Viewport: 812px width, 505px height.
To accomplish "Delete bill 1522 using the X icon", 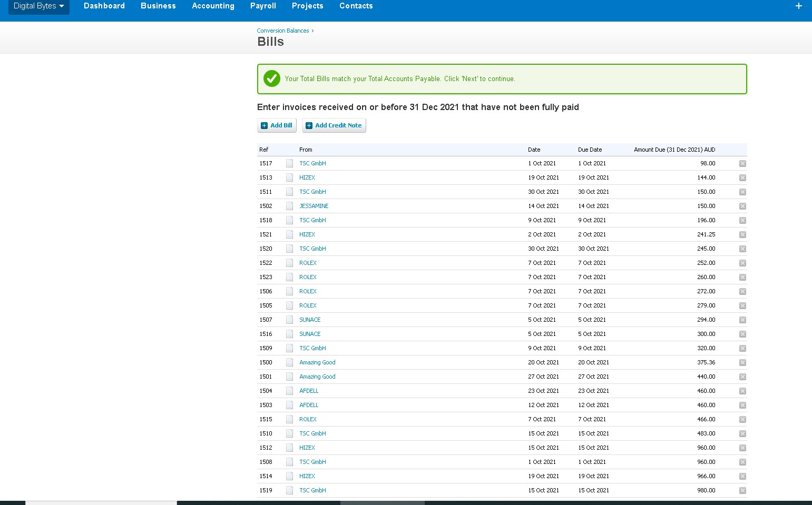I will pyautogui.click(x=742, y=263).
